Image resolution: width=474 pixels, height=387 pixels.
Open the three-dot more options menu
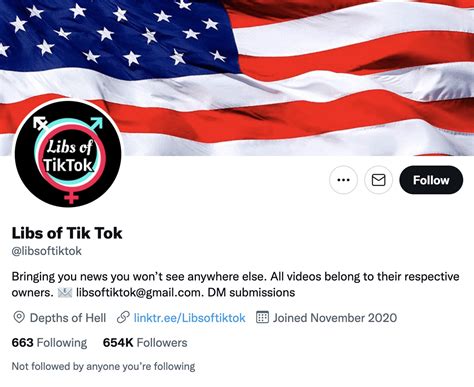tap(343, 180)
